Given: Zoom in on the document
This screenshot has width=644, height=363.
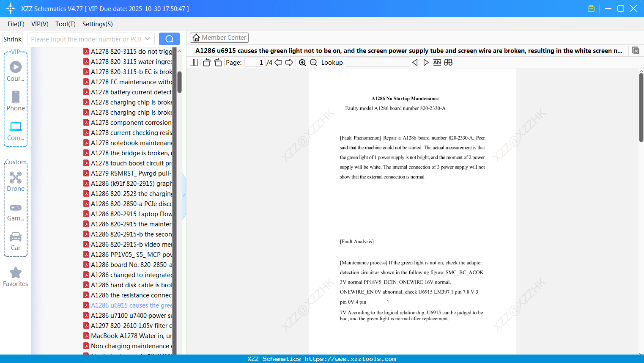Looking at the screenshot, I should coord(302,62).
